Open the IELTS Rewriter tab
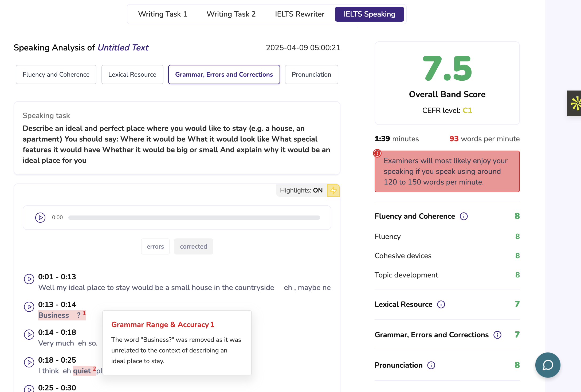 tap(300, 14)
